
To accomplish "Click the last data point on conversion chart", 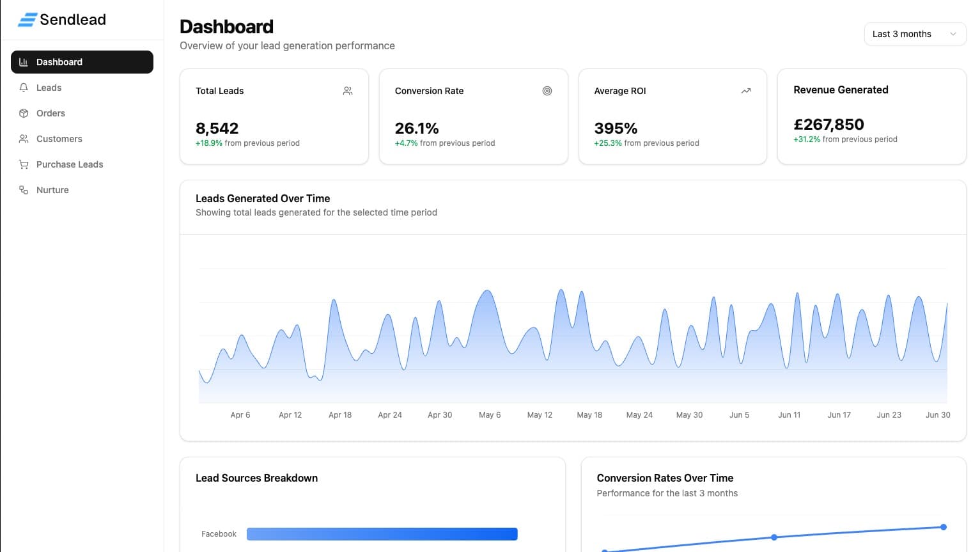I will click(944, 527).
